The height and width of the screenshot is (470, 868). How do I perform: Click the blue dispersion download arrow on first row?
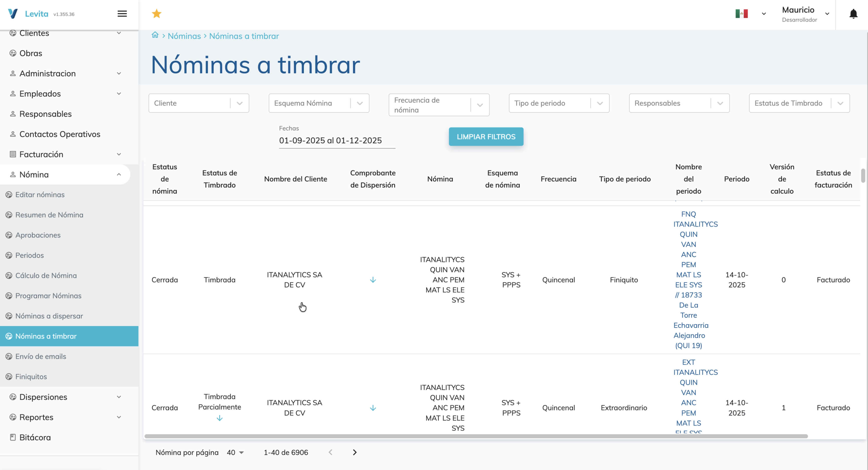373,280
